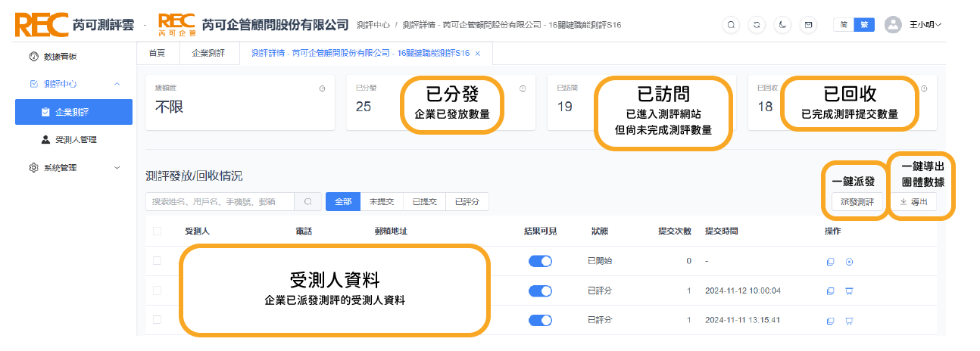Switch to the 企業測評 tab
This screenshot has height=351, width=980.
208,54
